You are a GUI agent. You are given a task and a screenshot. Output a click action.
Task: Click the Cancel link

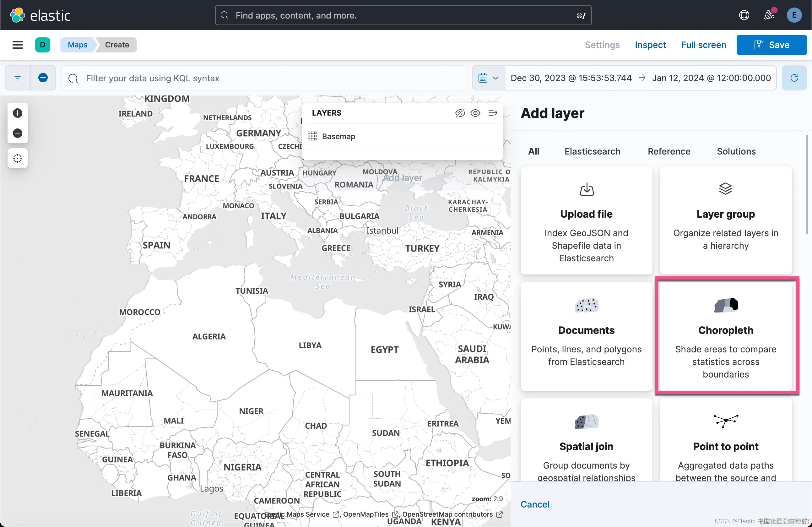[535, 504]
